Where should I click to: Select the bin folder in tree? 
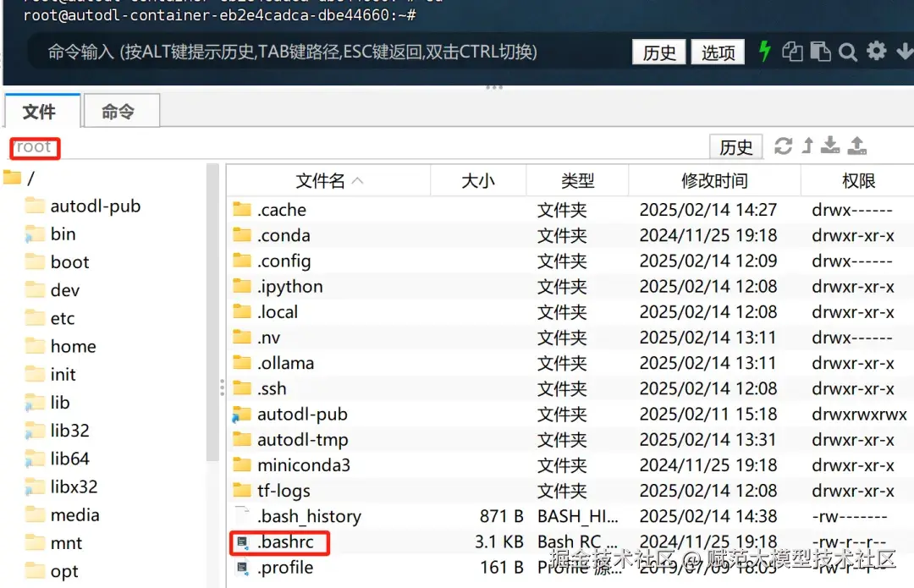[52, 234]
